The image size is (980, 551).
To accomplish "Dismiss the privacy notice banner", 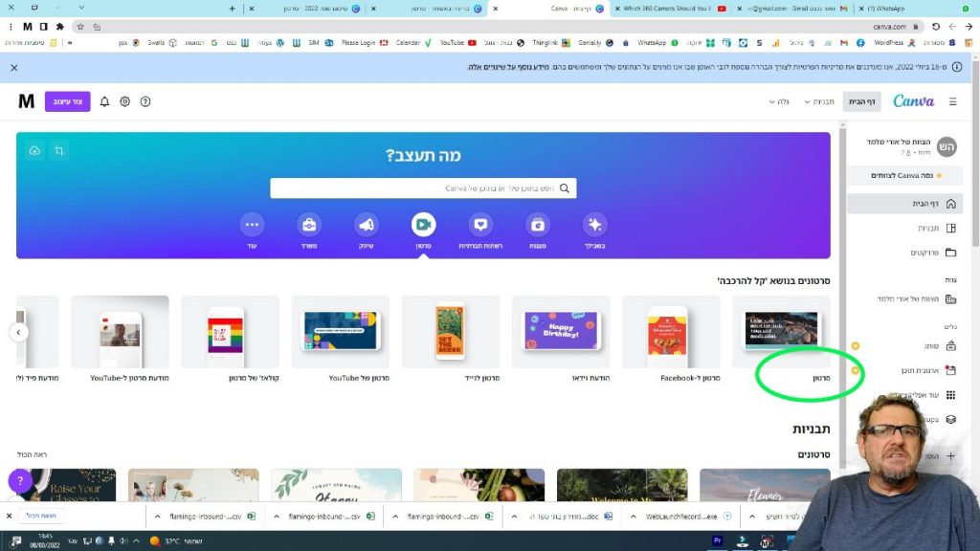I will pos(14,68).
